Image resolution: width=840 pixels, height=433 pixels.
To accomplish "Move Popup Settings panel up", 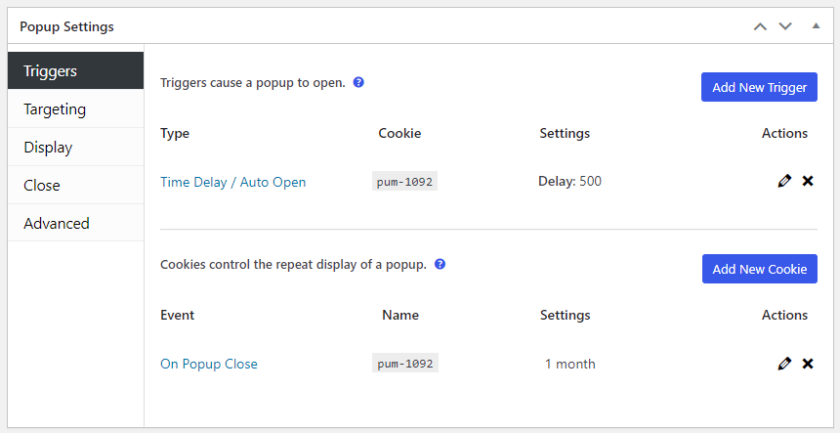I will coord(760,26).
